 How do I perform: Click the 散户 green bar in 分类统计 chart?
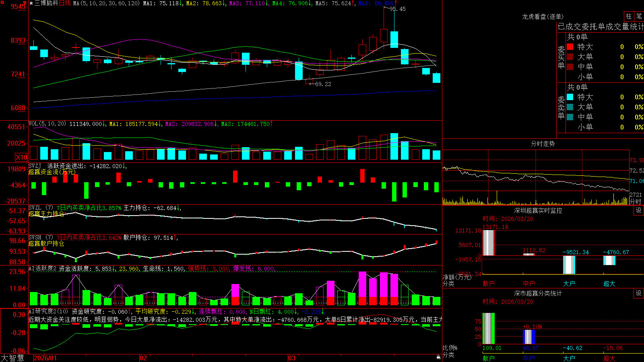coord(489,329)
